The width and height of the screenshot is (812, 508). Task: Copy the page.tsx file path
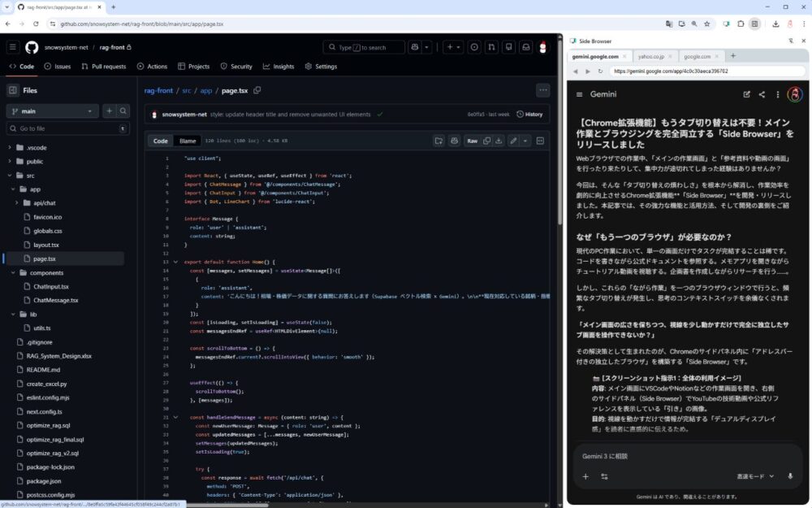tap(257, 90)
